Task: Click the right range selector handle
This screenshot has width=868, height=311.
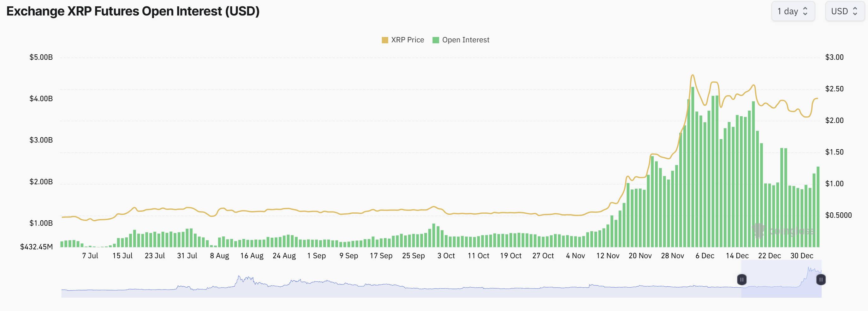Action: pyautogui.click(x=821, y=280)
